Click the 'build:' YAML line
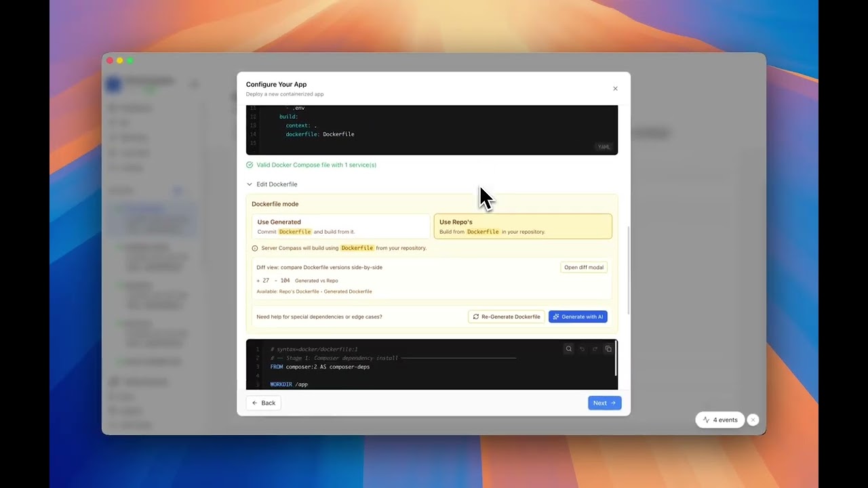Image resolution: width=868 pixels, height=488 pixels. click(x=289, y=117)
